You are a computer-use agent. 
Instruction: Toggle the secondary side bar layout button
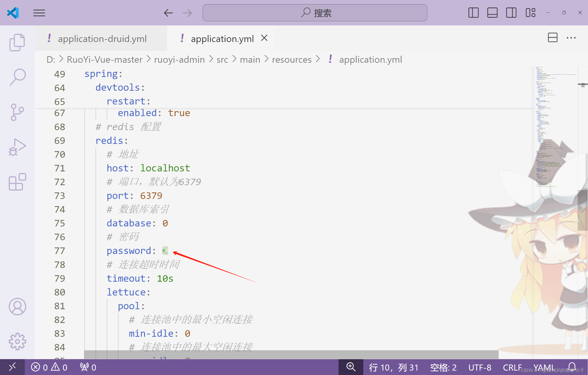point(511,13)
